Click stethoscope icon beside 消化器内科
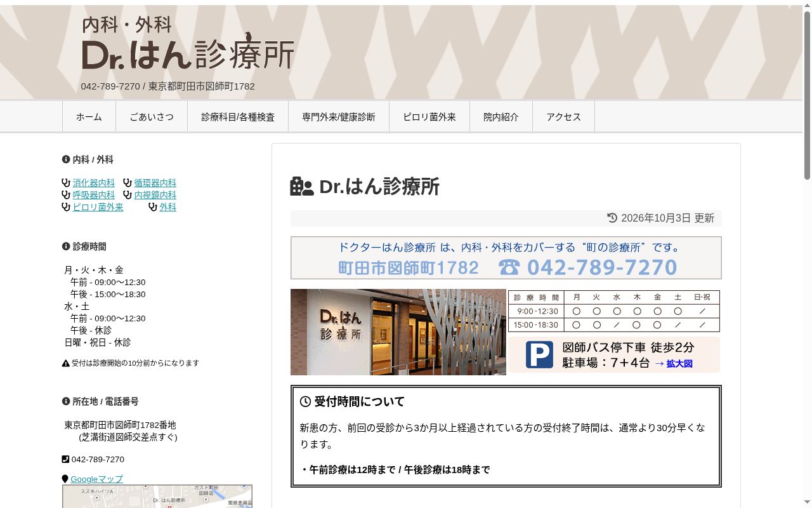 pos(66,183)
